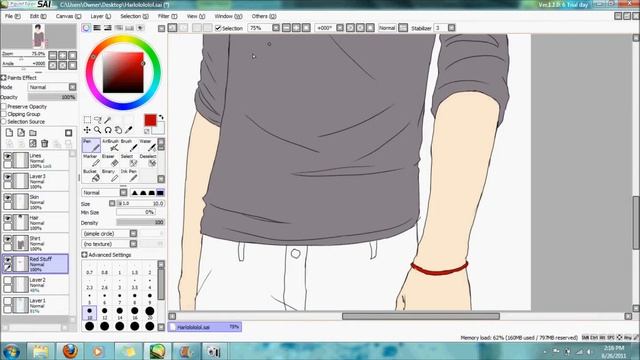Image resolution: width=640 pixels, height=360 pixels.
Task: Open the File menu
Action: click(12, 16)
